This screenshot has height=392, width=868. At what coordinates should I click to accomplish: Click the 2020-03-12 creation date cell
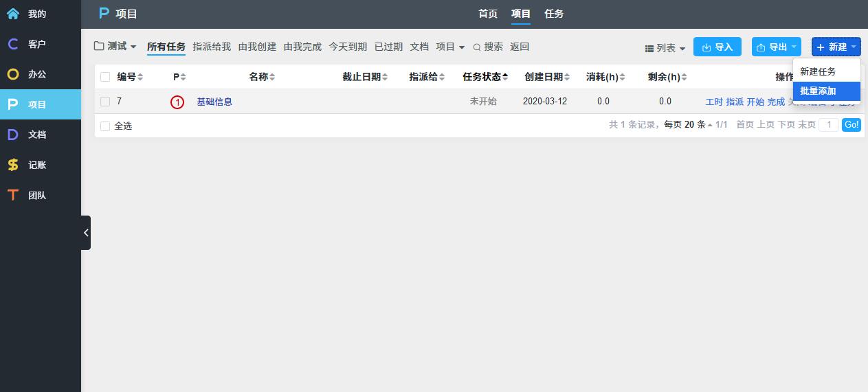545,102
